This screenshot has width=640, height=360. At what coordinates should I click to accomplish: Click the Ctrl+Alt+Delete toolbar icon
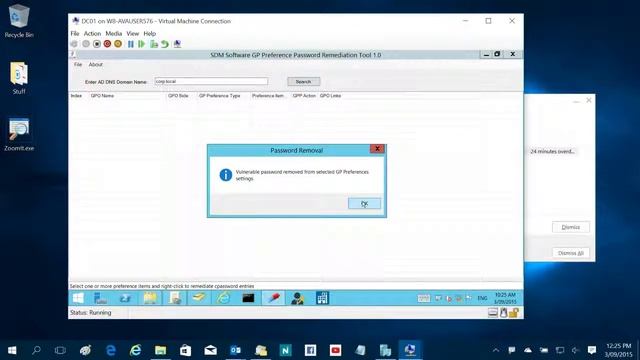(x=74, y=44)
